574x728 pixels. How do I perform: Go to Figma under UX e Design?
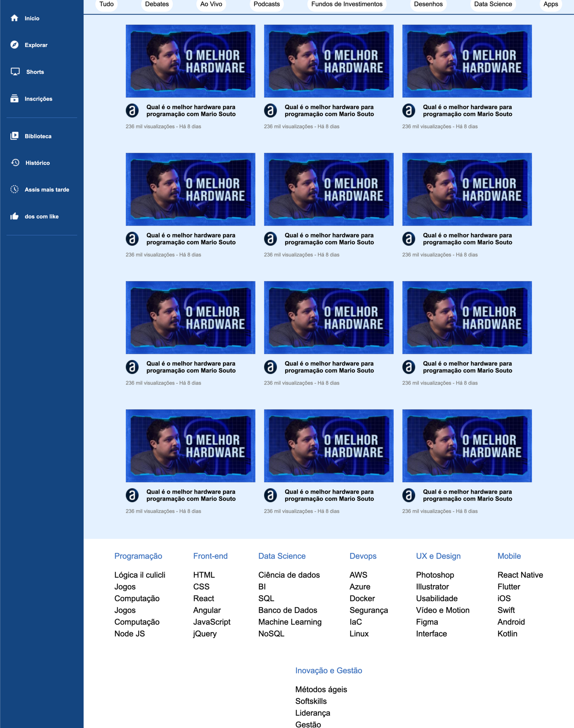(x=427, y=622)
